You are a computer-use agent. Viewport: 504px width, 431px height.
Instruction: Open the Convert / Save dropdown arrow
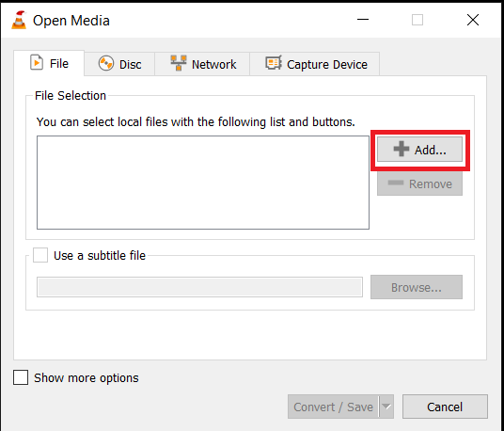[x=386, y=407]
